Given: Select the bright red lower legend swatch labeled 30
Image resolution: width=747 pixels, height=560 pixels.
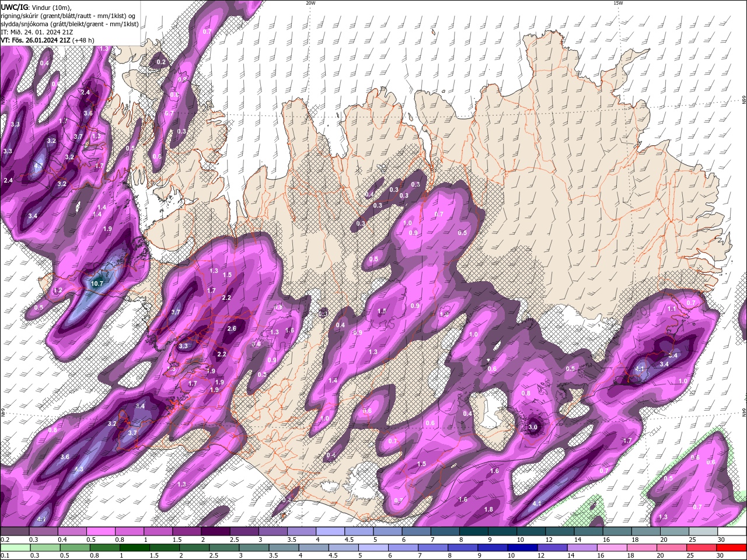Looking at the screenshot, I should tap(732, 548).
